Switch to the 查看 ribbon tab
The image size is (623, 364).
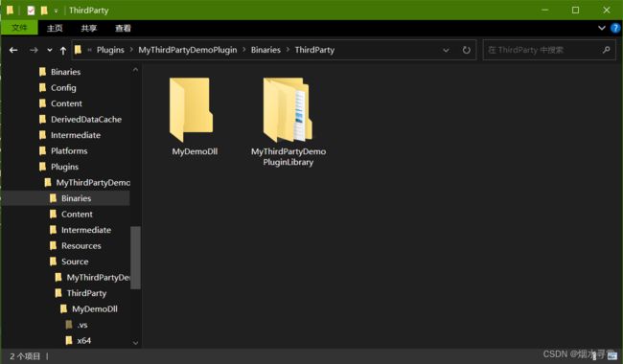click(123, 28)
